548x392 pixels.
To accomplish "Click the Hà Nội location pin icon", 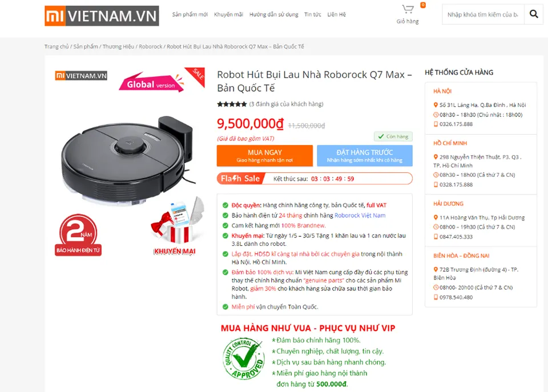I will click(436, 105).
